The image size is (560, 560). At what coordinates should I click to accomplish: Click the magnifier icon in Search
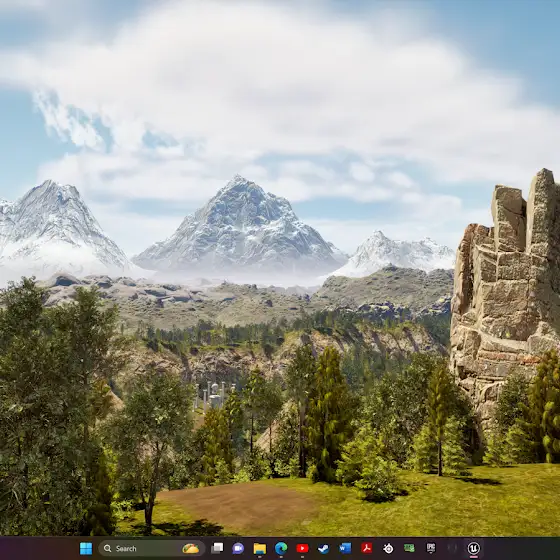click(x=107, y=548)
